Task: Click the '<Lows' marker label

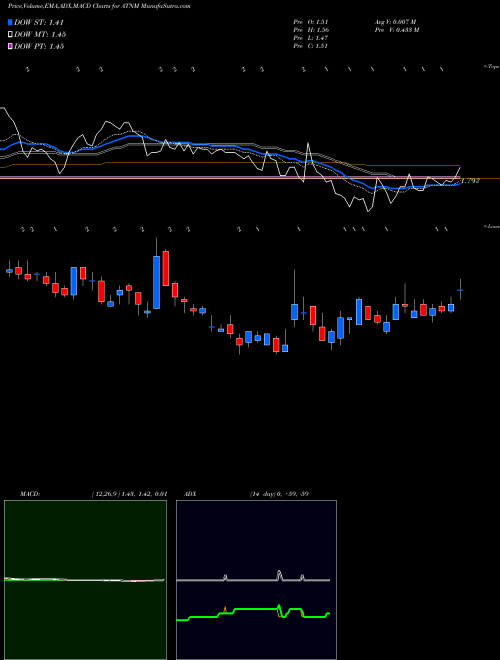Action: pyautogui.click(x=492, y=226)
